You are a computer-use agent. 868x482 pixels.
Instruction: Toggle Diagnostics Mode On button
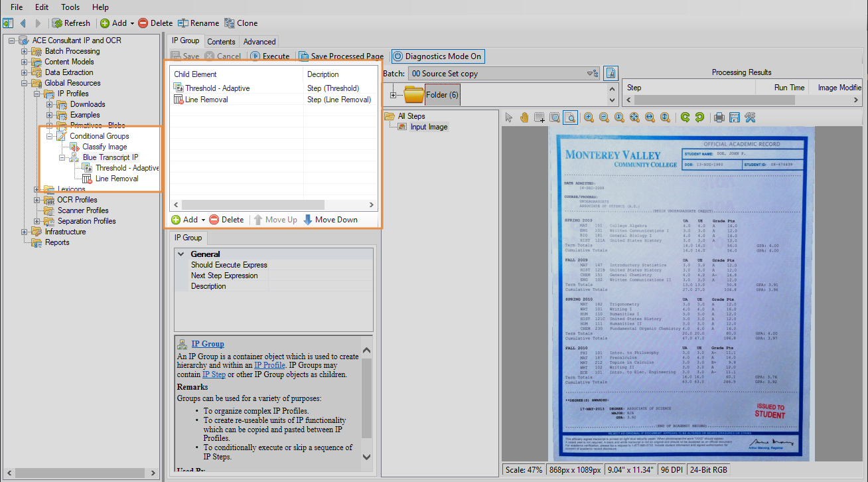click(437, 56)
